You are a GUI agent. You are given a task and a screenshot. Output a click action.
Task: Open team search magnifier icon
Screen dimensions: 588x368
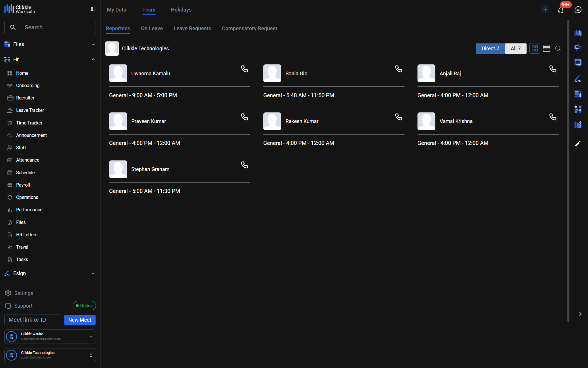558,49
